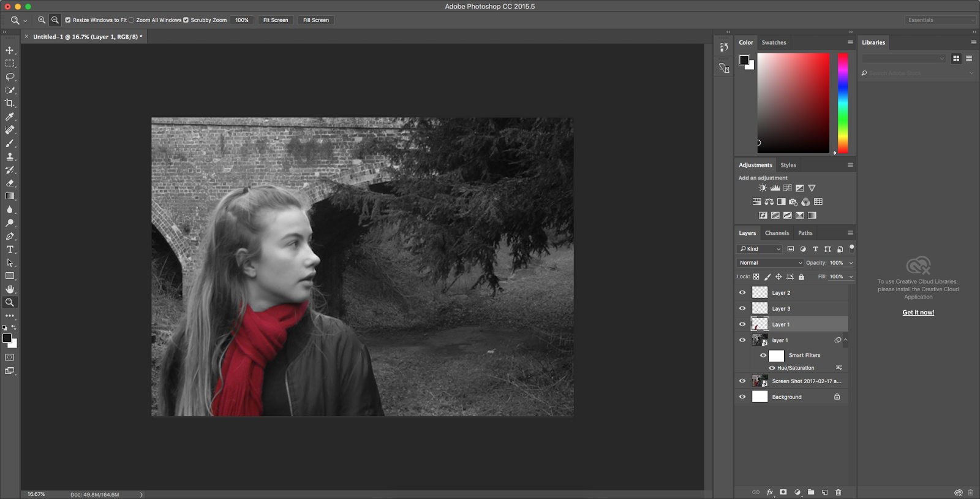Select the Gradient tool
980x499 pixels.
point(10,196)
